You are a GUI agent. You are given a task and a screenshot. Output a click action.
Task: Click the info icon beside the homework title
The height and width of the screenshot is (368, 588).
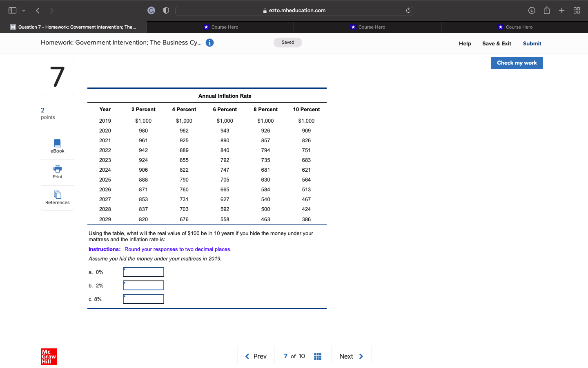click(209, 42)
